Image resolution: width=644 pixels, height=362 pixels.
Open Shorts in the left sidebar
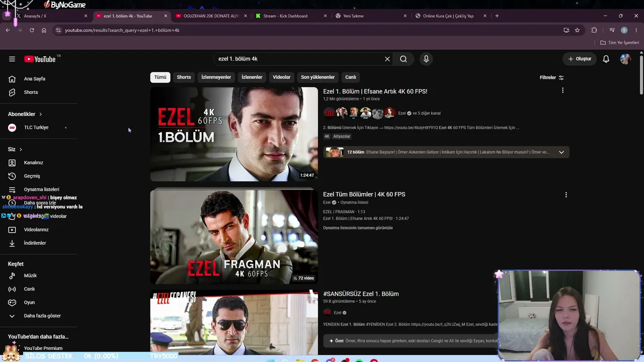coord(31,93)
